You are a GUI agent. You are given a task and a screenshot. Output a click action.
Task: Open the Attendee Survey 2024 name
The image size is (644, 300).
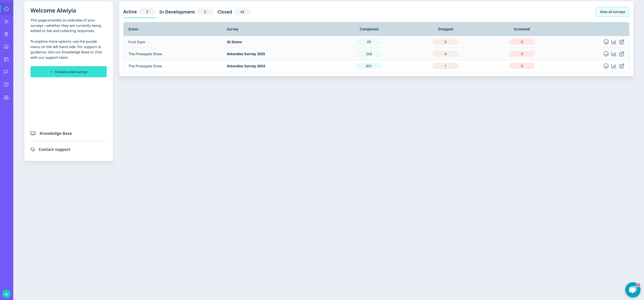[x=246, y=66]
